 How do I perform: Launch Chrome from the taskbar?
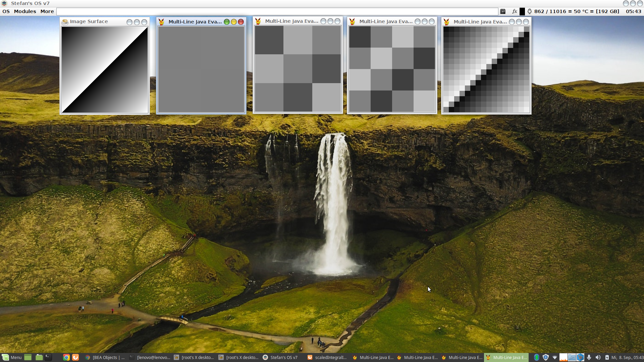click(x=66, y=357)
